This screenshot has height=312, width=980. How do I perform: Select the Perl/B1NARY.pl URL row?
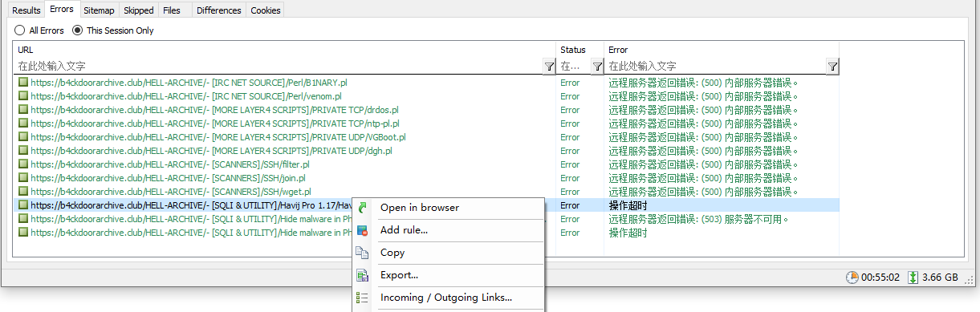pos(189,83)
